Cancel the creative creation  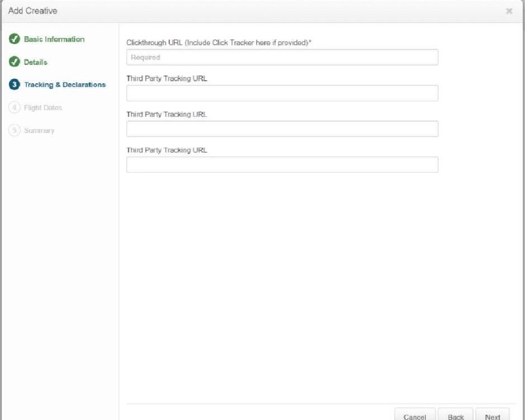[x=415, y=416]
